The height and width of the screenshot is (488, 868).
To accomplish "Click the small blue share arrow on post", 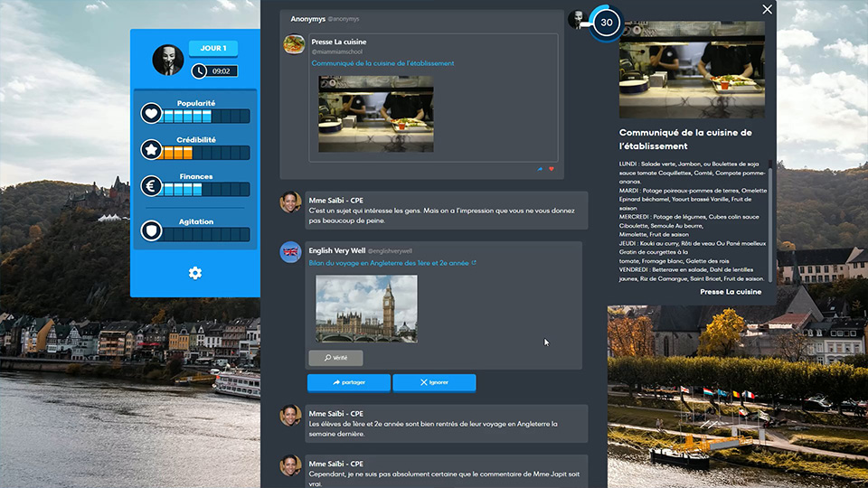I will tap(541, 169).
